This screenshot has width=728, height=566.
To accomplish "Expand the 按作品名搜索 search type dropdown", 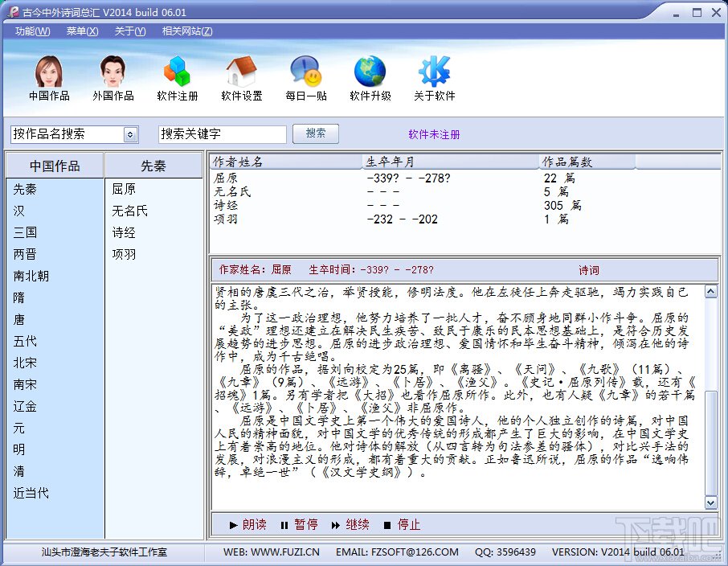I will 130,135.
